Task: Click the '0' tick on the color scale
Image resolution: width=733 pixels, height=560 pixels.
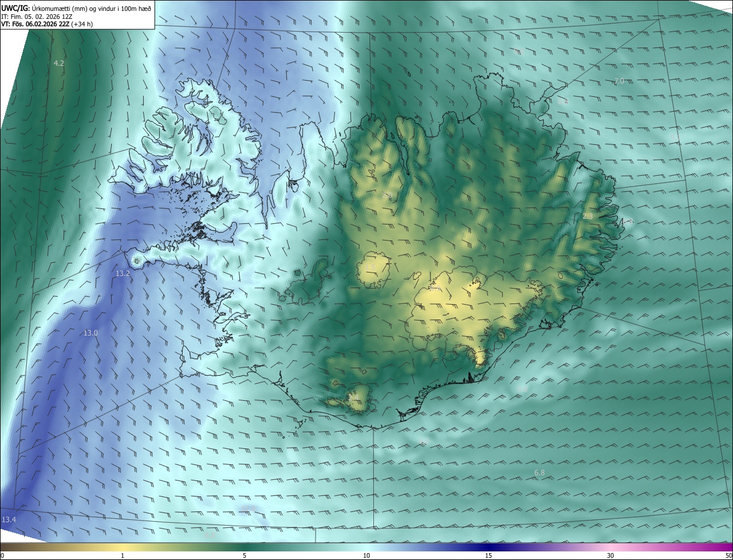Action: (x=2, y=555)
